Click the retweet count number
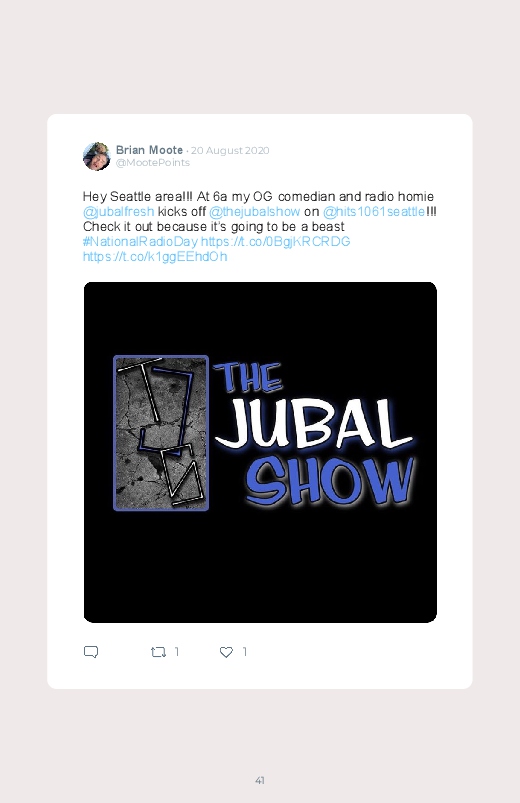 [177, 651]
